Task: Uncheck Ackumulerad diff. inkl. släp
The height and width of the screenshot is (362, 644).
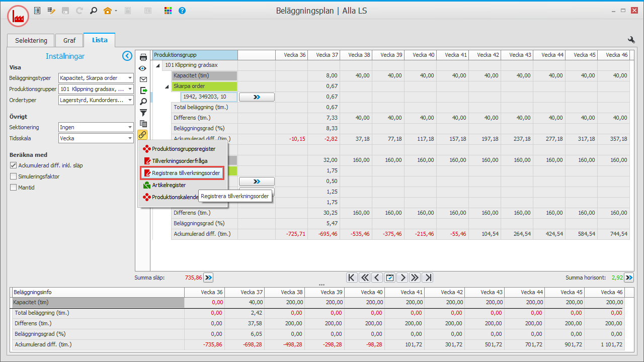Action: 14,165
